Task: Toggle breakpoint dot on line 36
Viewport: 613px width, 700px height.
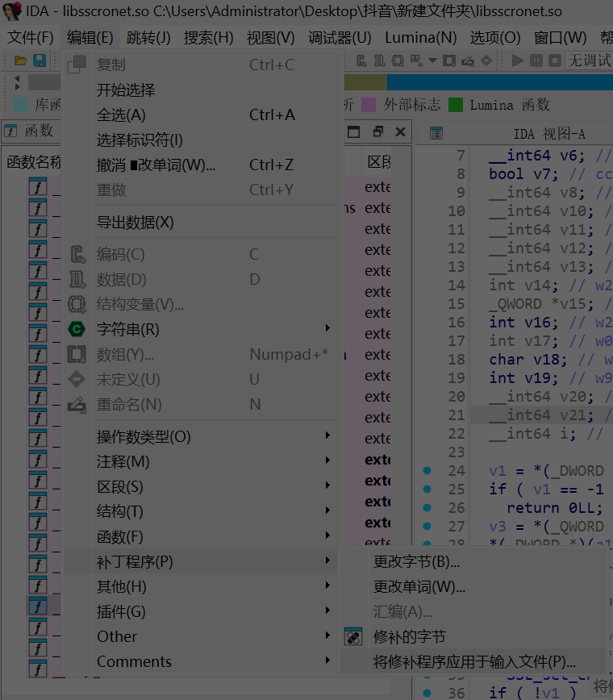Action: click(x=427, y=693)
